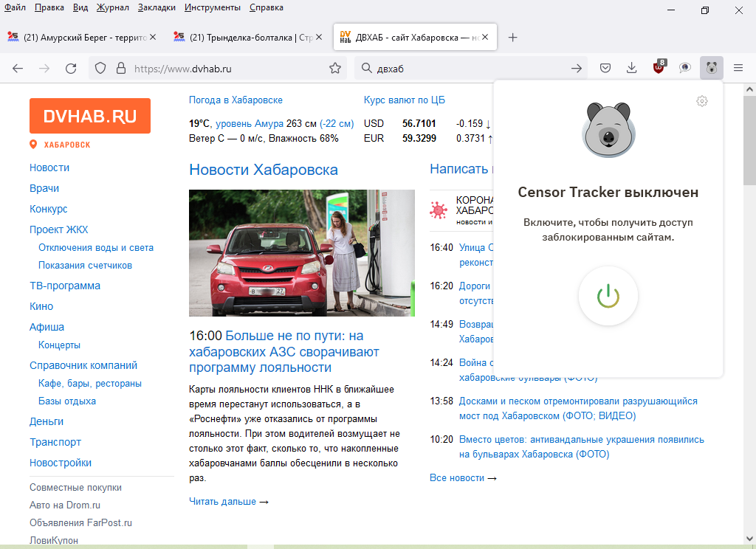
Task: Click the eye chat extension icon
Action: (684, 69)
